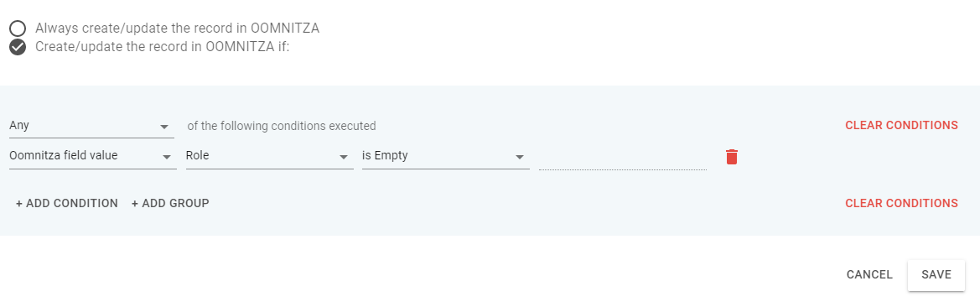This screenshot has height=307, width=980.
Task: Click the arrow beside the Any selector
Action: [x=164, y=127]
